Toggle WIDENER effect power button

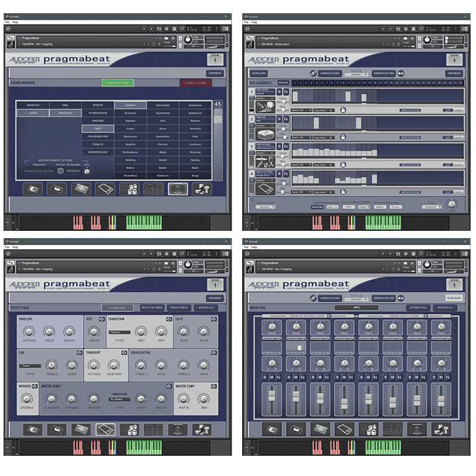pos(35,386)
